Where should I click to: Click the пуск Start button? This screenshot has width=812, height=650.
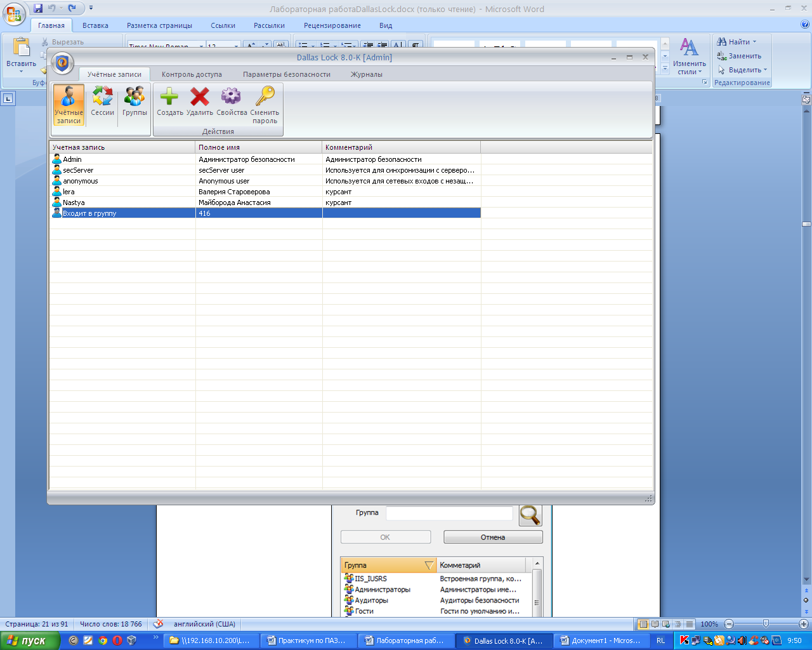(30, 640)
